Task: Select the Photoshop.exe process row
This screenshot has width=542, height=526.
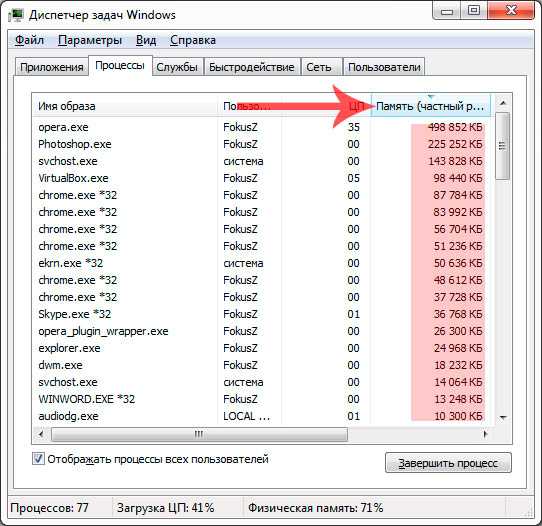Action: pos(262,144)
